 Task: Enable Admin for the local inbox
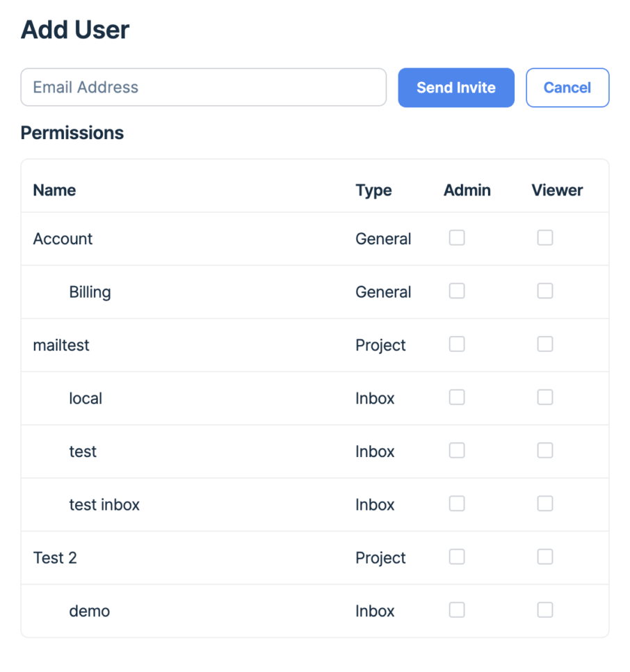(457, 397)
